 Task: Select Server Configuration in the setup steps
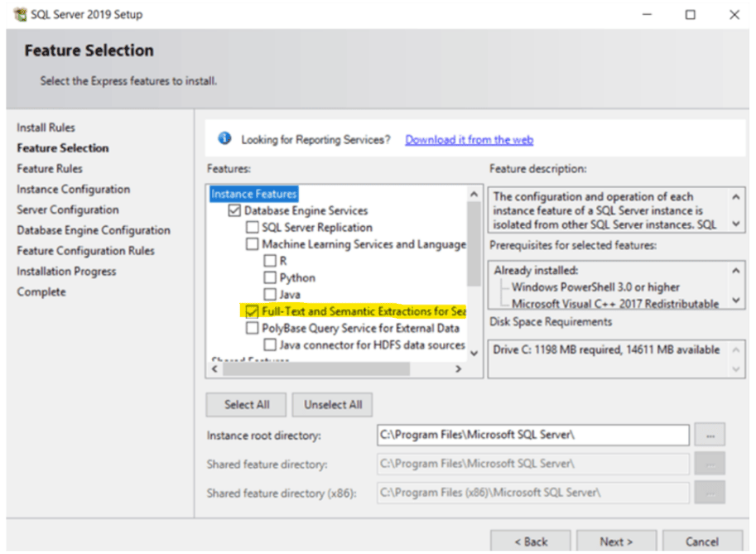[x=68, y=210]
